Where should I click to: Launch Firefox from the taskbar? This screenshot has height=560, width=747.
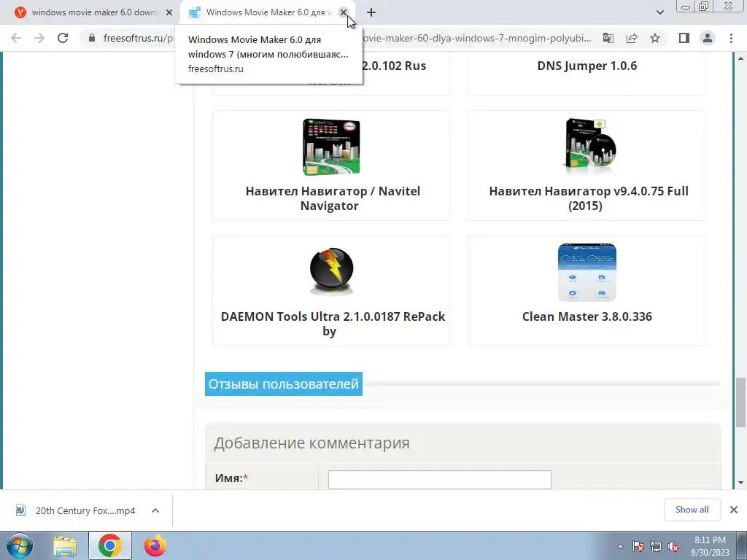[x=155, y=545]
